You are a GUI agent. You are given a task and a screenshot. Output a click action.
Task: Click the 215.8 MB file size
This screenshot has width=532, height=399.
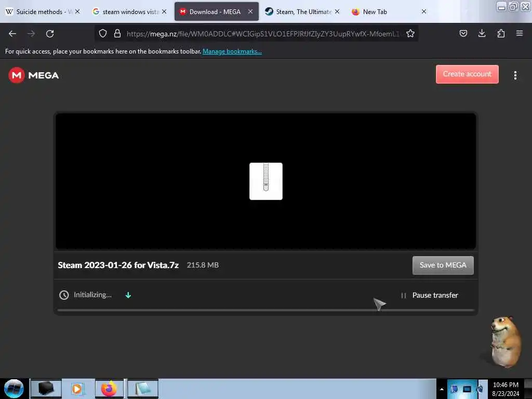coord(203,265)
